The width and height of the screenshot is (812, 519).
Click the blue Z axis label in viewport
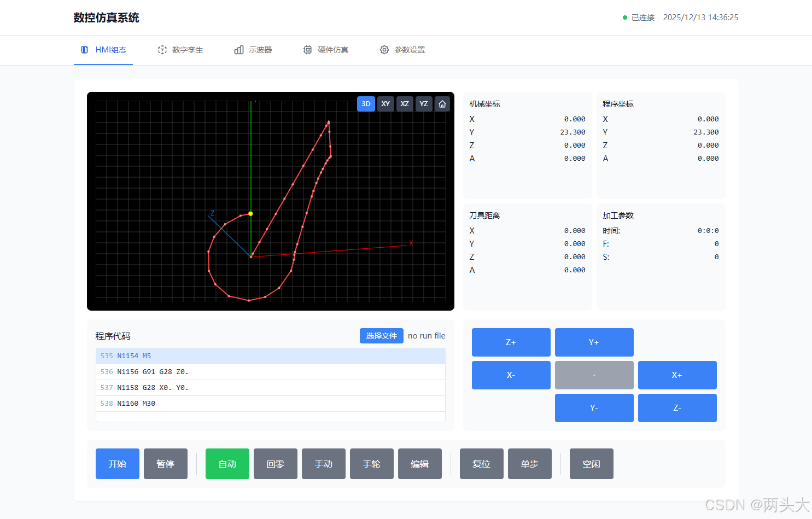212,213
